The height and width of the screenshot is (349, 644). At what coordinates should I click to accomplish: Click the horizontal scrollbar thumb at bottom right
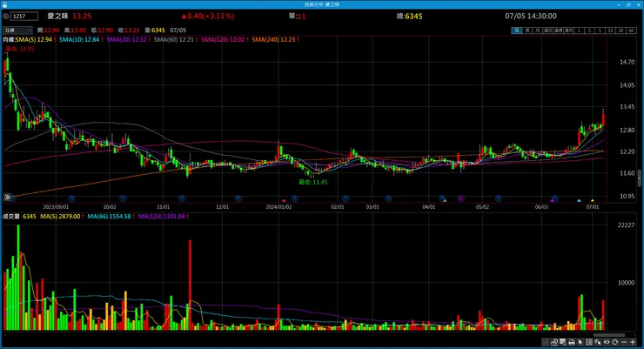[x=608, y=335]
